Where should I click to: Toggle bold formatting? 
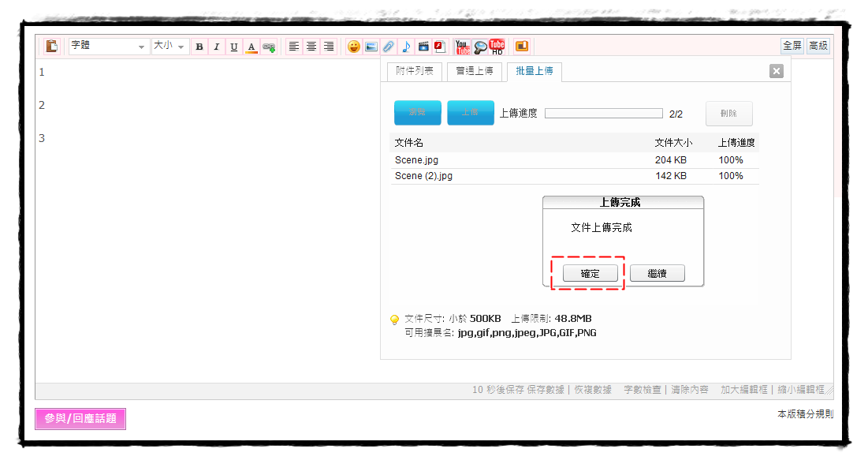[199, 47]
